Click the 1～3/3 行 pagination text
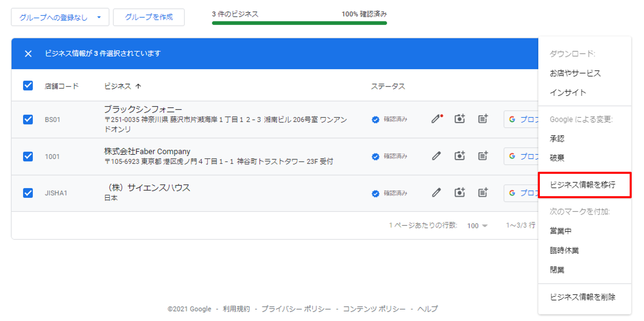This screenshot has width=644, height=321. click(520, 225)
